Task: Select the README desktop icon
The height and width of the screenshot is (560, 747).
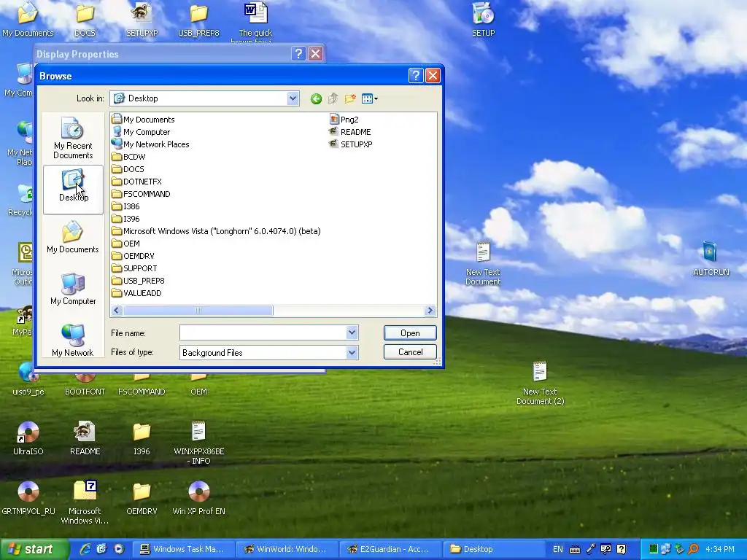Action: click(x=85, y=438)
